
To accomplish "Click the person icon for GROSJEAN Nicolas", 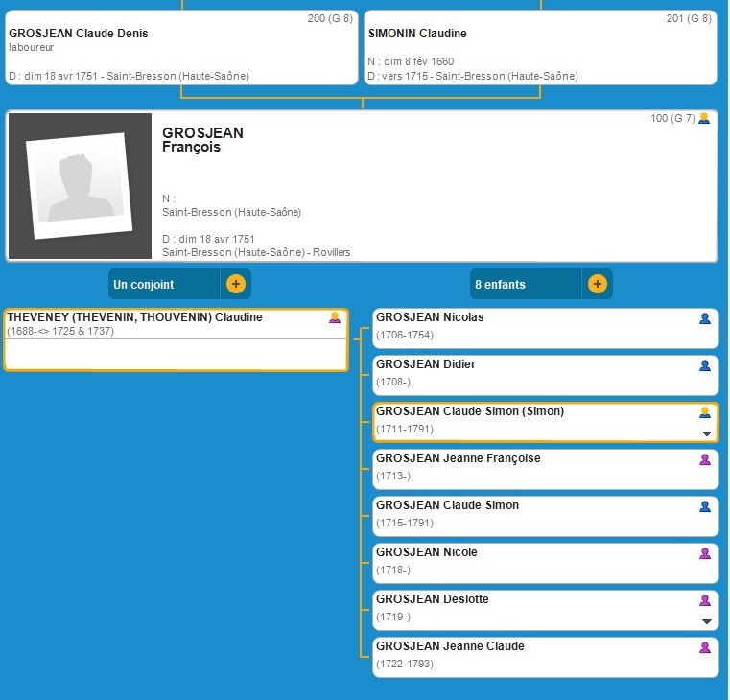I will tap(705, 318).
